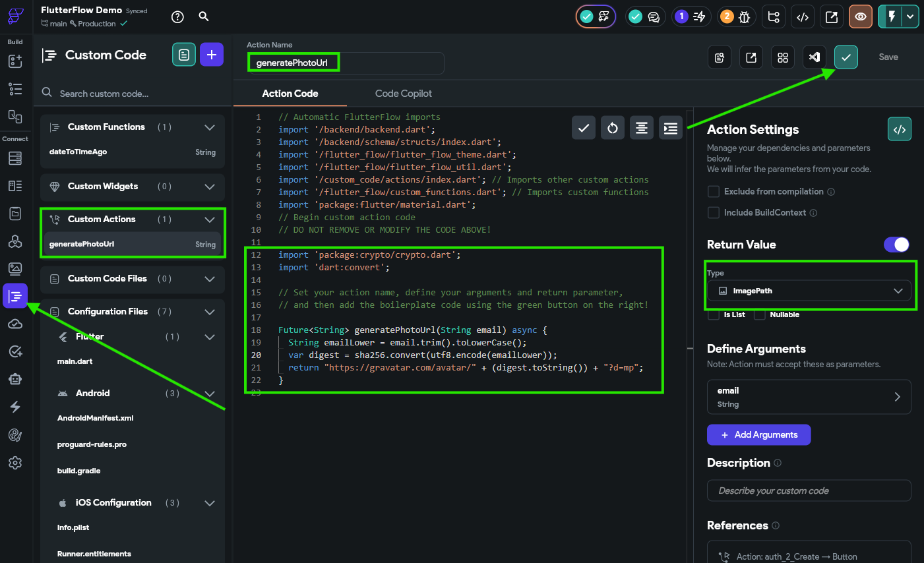924x563 pixels.
Task: Collapse the Flutter config group
Action: (210, 337)
